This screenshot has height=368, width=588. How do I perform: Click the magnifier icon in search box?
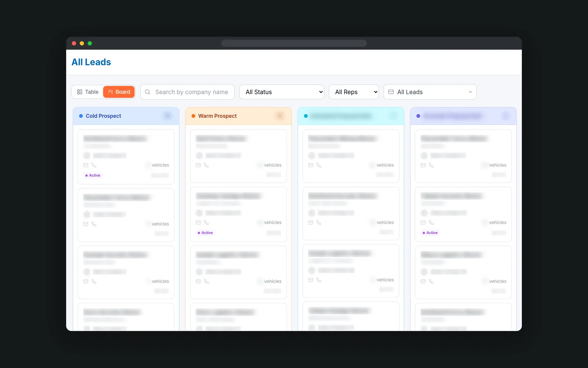point(147,92)
